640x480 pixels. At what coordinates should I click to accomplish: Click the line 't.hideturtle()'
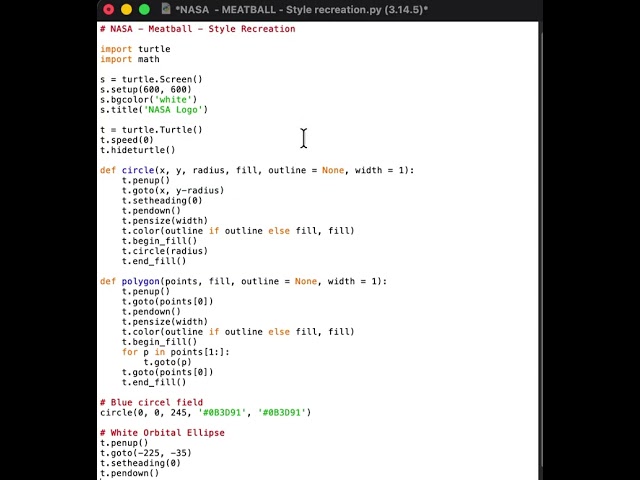click(x=138, y=150)
